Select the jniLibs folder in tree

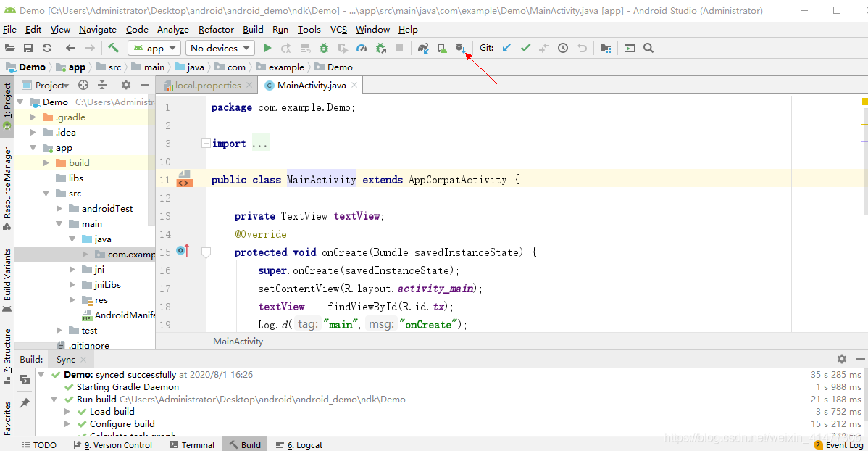[107, 284]
